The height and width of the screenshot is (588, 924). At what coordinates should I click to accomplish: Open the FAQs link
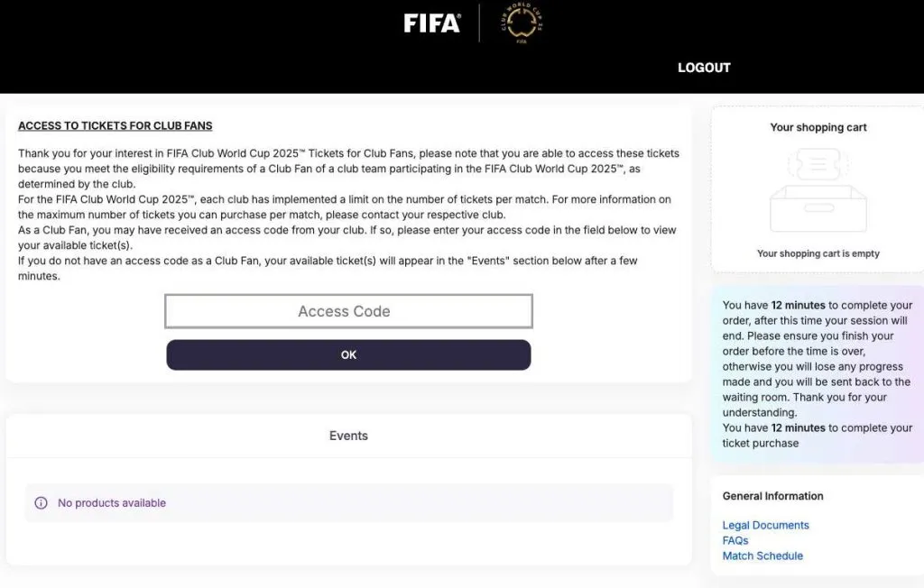735,540
